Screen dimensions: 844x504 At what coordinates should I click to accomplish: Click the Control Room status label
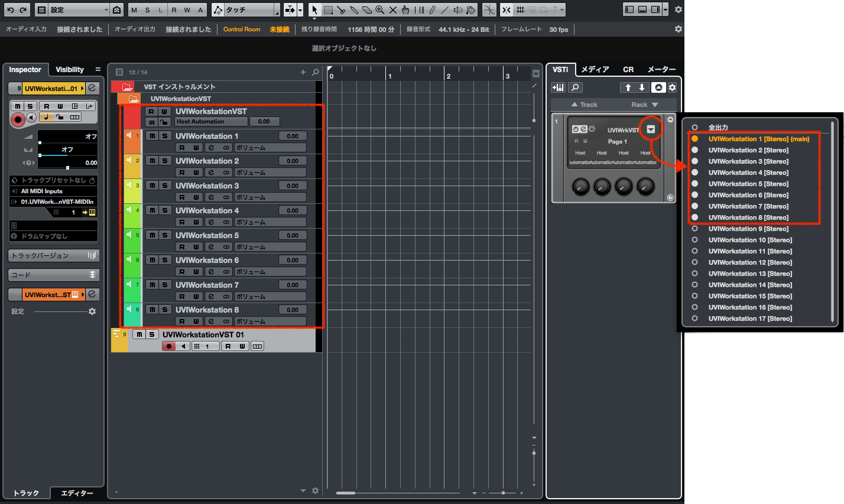click(242, 30)
